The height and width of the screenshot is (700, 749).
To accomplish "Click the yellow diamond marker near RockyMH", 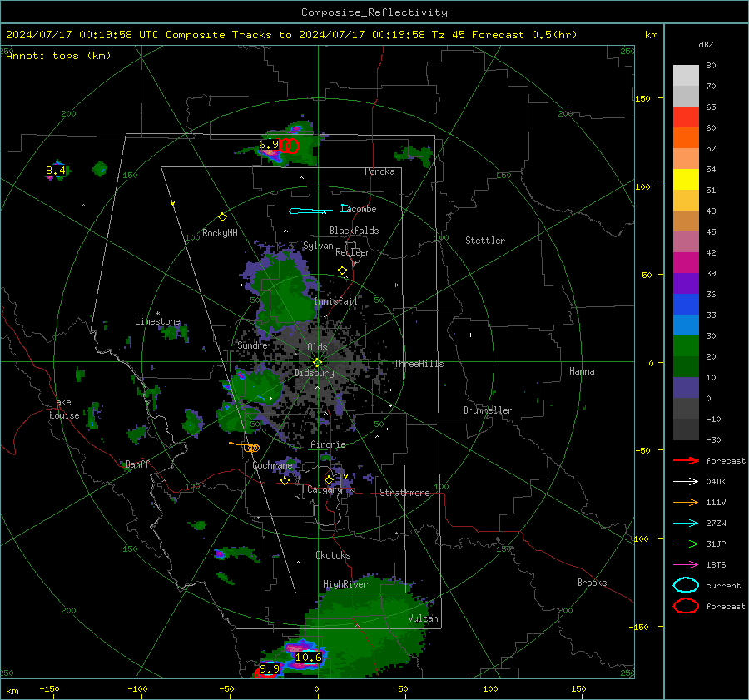I will (x=222, y=217).
